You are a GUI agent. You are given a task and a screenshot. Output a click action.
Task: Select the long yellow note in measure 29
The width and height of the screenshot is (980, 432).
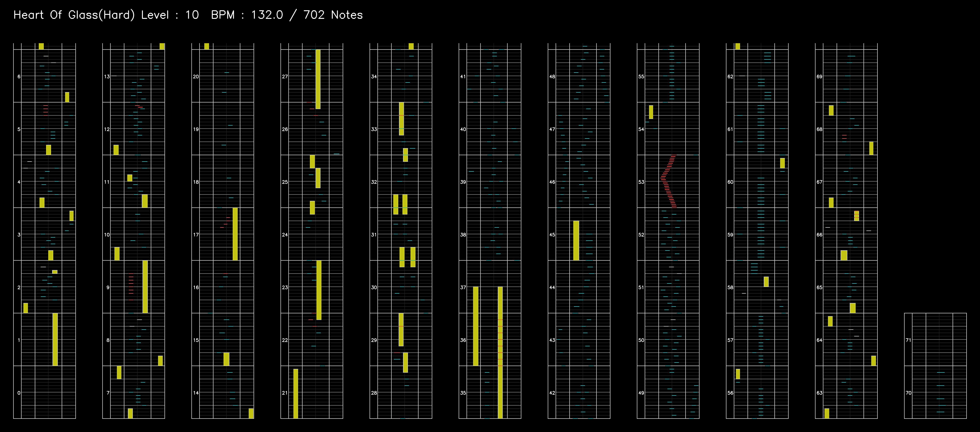pyautogui.click(x=401, y=330)
